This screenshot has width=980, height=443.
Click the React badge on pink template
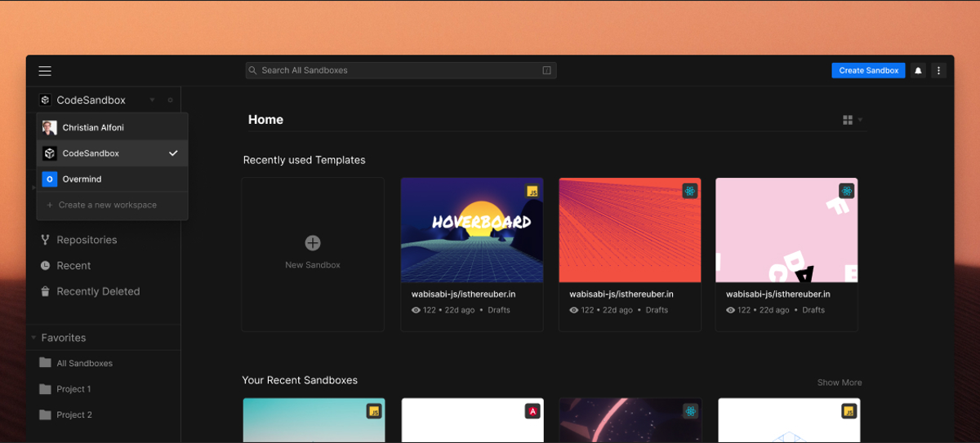pos(846,191)
